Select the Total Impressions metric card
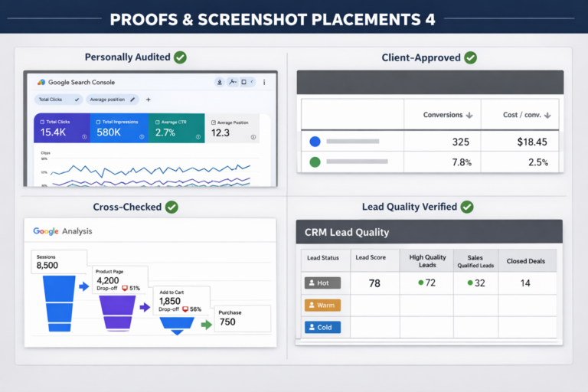This screenshot has width=588, height=392. (118, 128)
